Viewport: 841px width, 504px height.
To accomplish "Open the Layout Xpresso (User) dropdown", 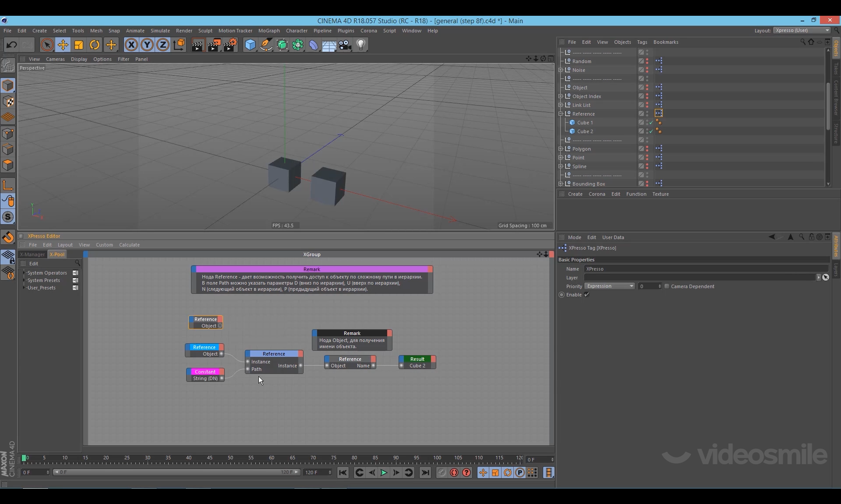I will [802, 30].
